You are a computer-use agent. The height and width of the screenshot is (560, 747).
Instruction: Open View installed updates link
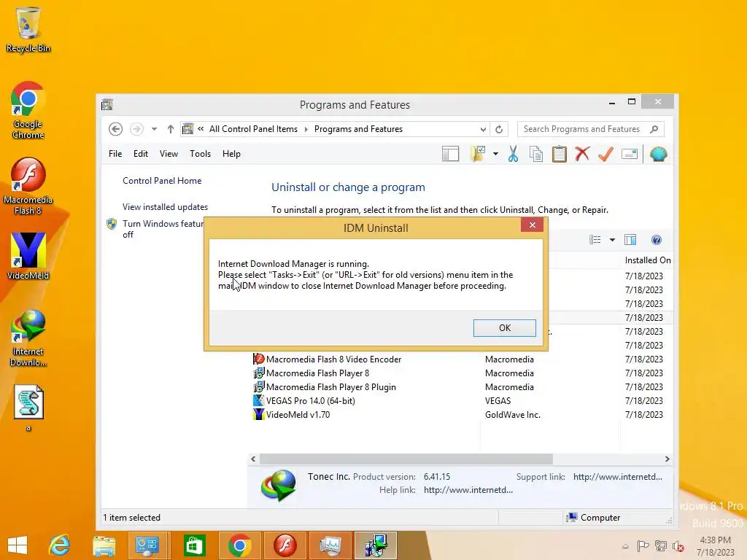(165, 207)
